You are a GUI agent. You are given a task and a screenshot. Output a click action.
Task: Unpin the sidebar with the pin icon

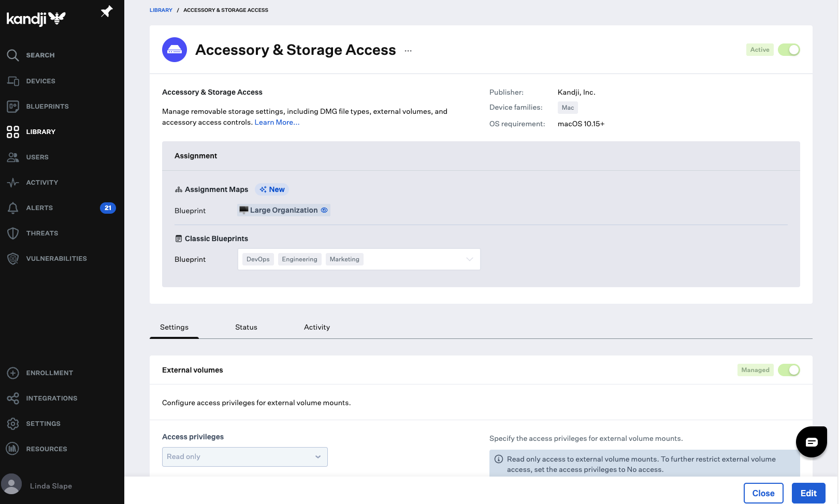pyautogui.click(x=107, y=11)
